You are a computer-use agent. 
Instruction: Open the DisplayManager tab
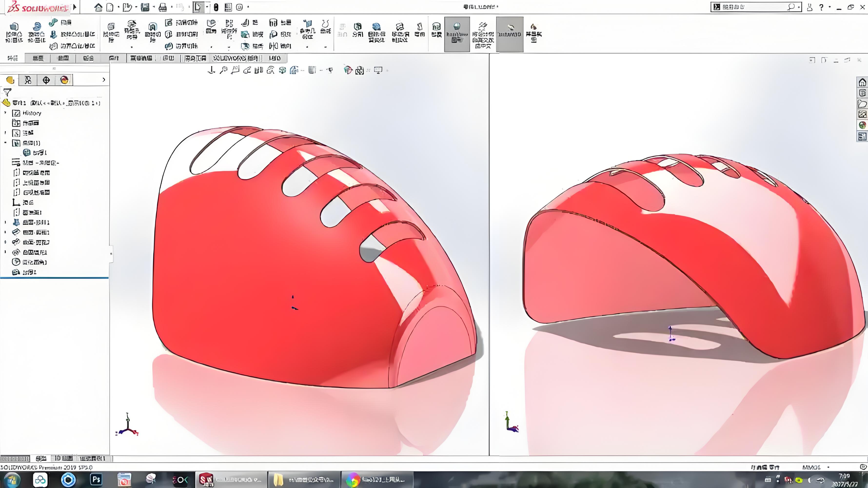pyautogui.click(x=64, y=80)
